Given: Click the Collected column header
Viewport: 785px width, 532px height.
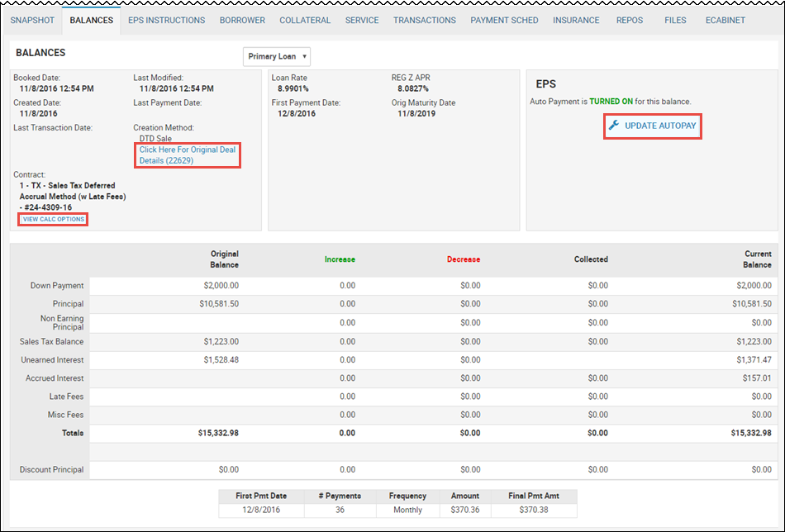Looking at the screenshot, I should click(x=592, y=259).
